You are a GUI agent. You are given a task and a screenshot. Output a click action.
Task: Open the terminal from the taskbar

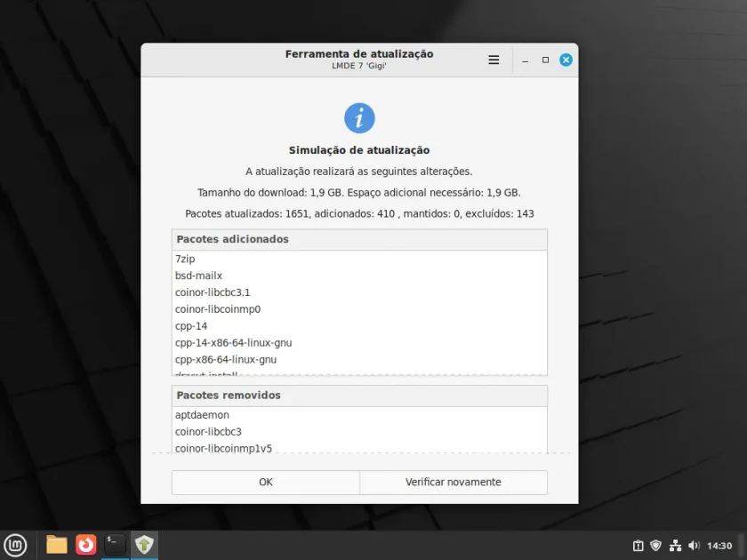[115, 545]
